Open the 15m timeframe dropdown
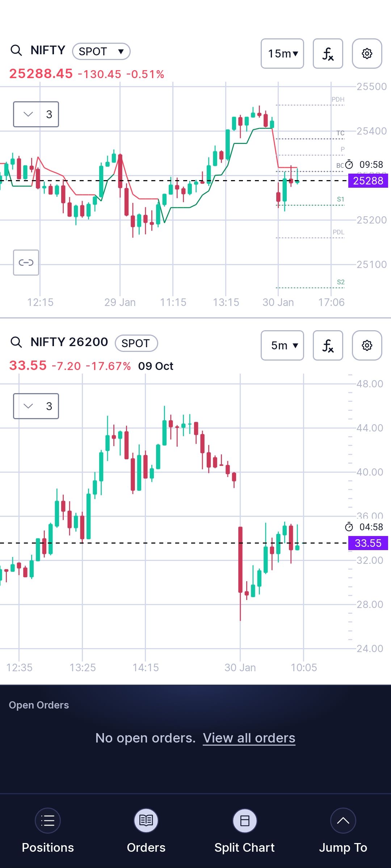This screenshot has height=868, width=391. click(282, 54)
